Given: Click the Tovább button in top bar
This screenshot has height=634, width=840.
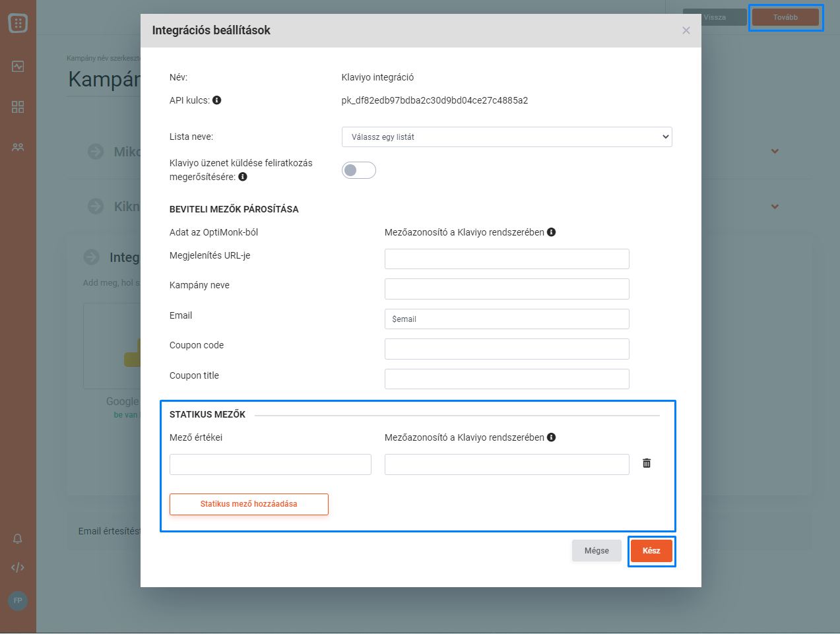Looking at the screenshot, I should point(785,17).
